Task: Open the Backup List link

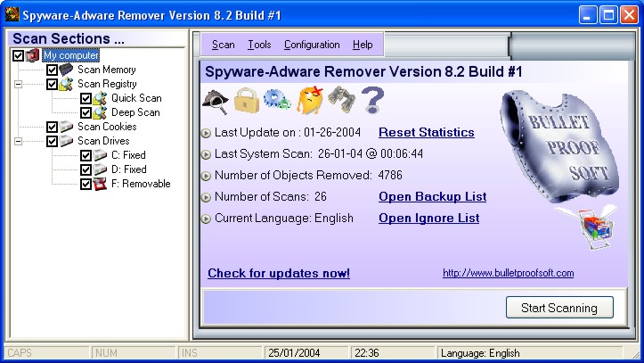Action: tap(433, 196)
